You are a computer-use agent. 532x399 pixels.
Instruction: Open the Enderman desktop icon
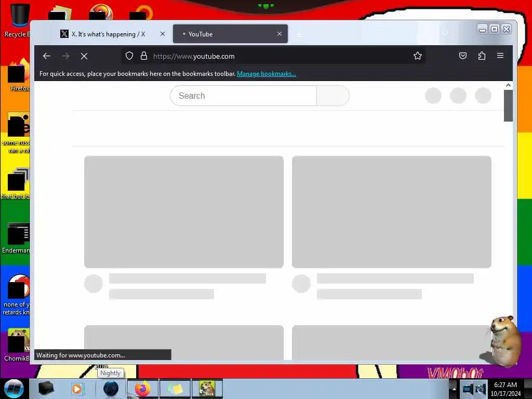[17, 237]
